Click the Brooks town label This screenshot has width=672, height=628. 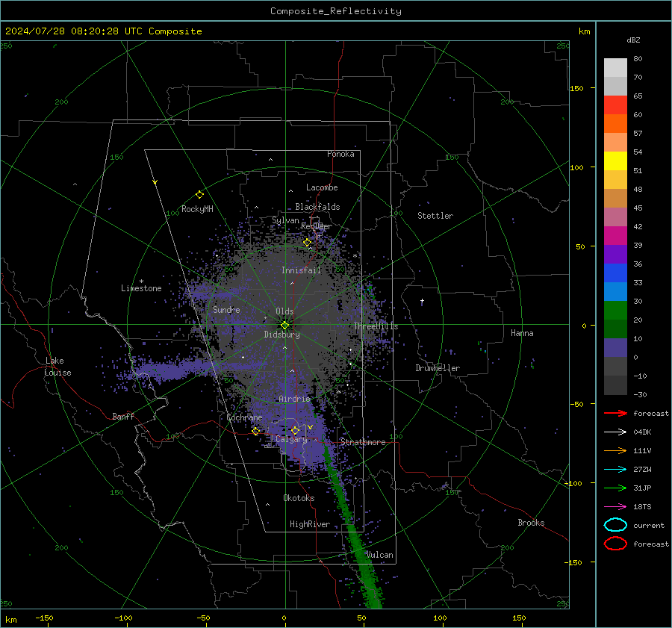coord(531,523)
